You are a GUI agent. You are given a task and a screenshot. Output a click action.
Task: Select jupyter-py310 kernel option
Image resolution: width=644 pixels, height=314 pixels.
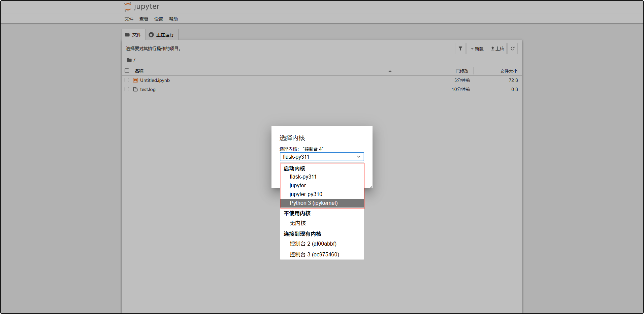click(322, 194)
